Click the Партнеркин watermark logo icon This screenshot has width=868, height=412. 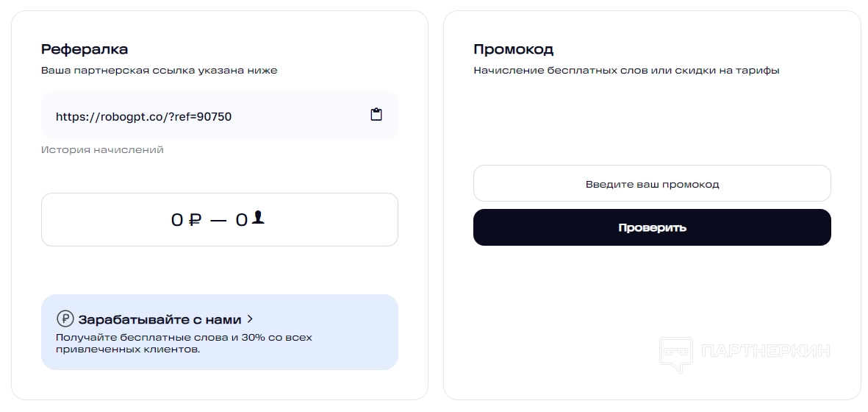(676, 352)
